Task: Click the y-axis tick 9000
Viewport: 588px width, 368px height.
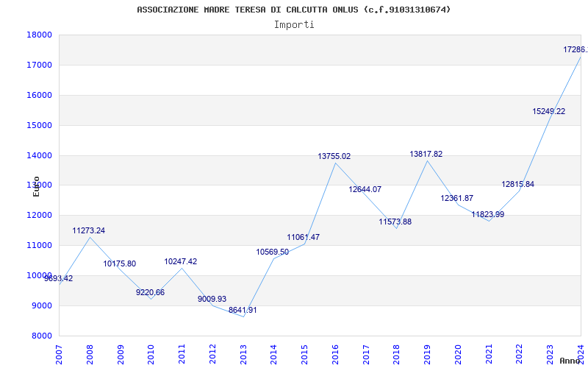Action: (x=41, y=305)
